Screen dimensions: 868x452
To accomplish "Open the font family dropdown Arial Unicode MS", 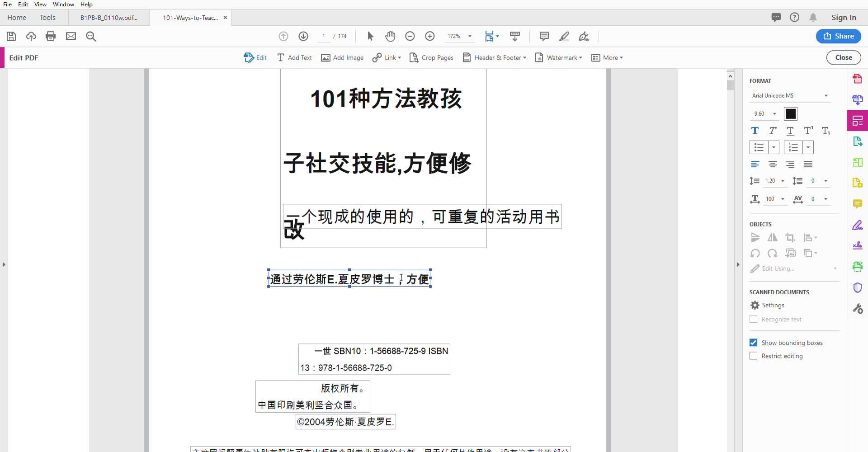I will [x=790, y=95].
